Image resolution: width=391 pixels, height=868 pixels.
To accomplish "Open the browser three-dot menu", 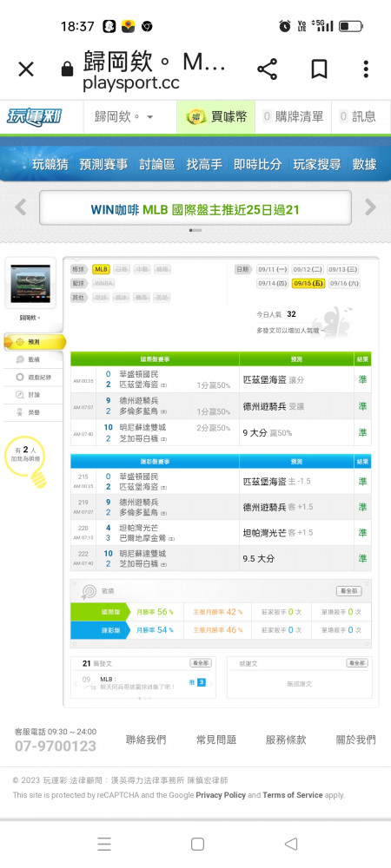I will (366, 69).
